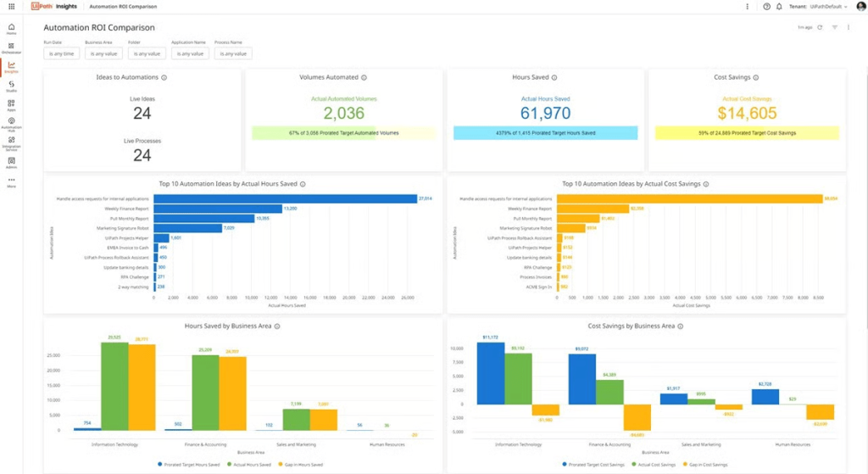
Task: Show info for Top 10 by Actual Hours Saved
Action: pyautogui.click(x=303, y=184)
